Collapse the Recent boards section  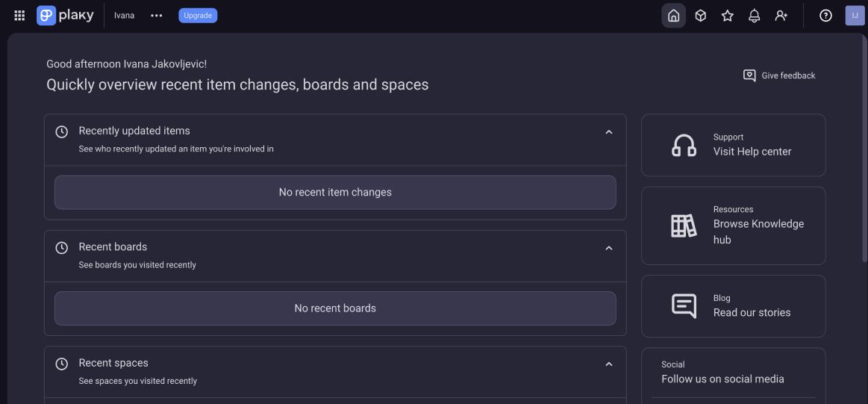(609, 248)
